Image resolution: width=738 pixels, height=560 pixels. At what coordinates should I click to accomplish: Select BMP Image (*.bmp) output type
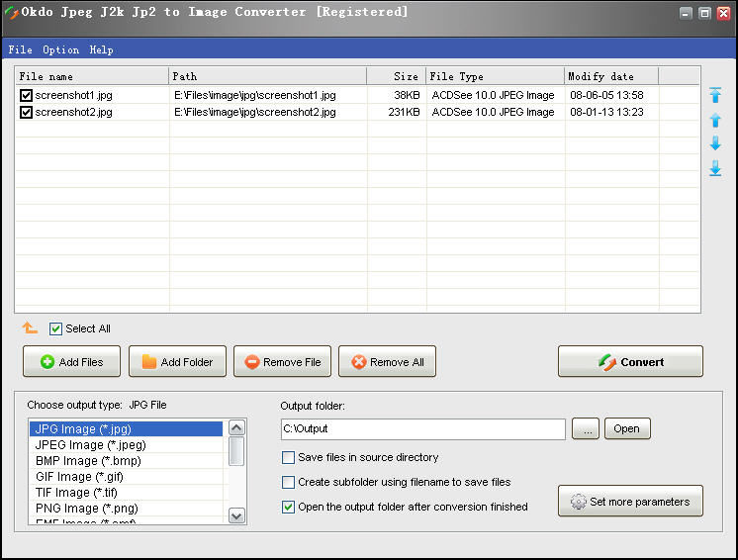click(126, 461)
